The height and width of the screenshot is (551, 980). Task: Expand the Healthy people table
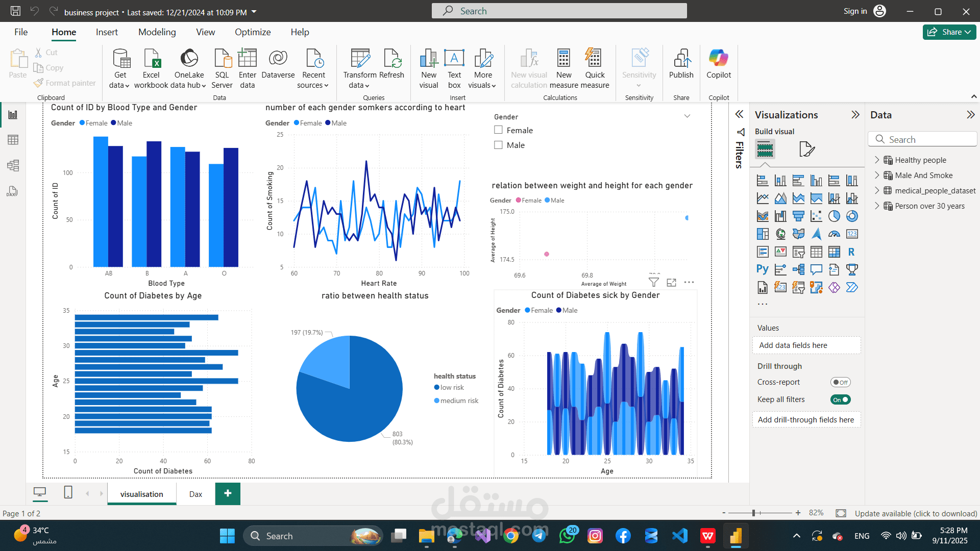(x=877, y=160)
